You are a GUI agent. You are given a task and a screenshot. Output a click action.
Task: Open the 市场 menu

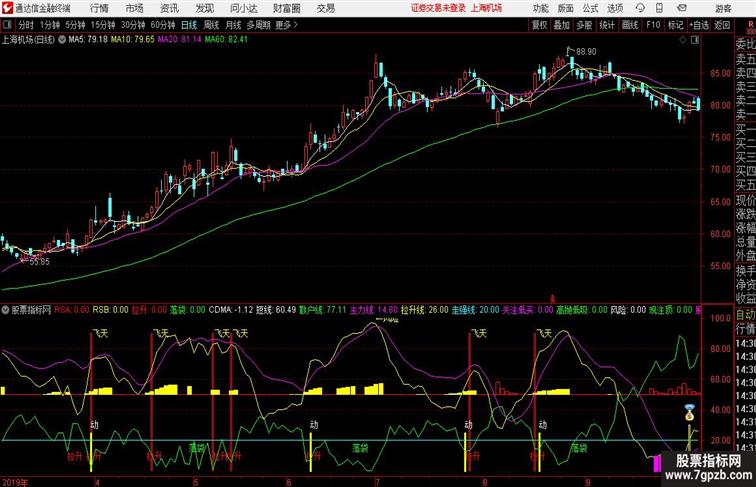135,8
